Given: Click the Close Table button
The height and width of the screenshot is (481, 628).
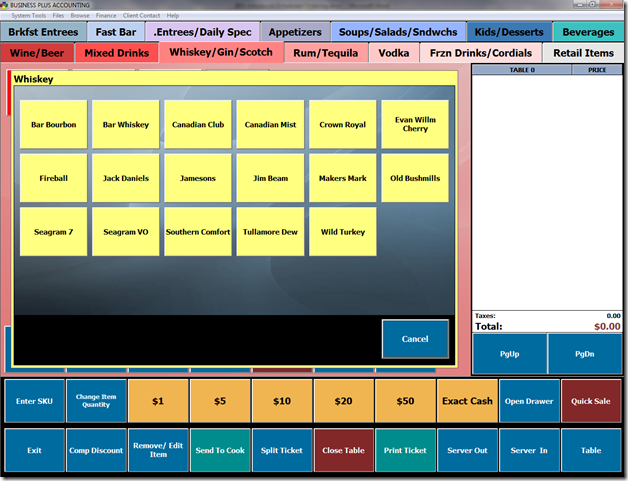Looking at the screenshot, I should tap(344, 450).
